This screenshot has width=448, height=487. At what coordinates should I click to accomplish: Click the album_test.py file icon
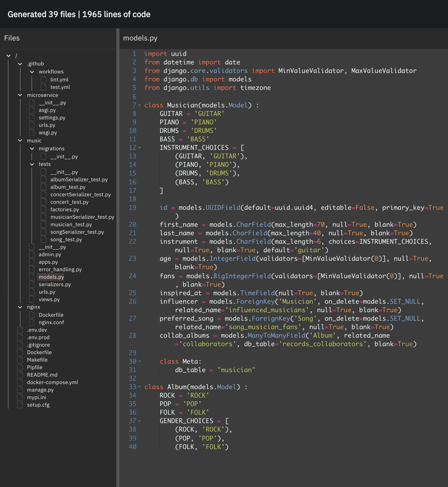click(43, 187)
